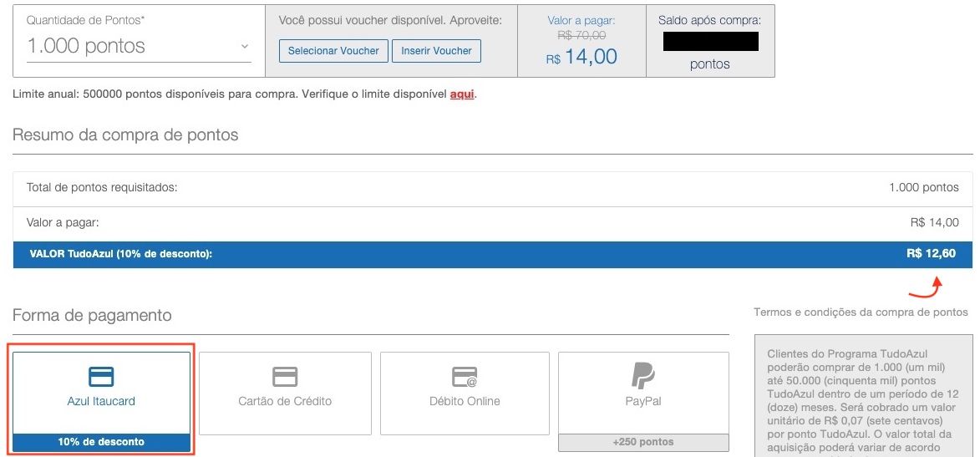The height and width of the screenshot is (457, 980).
Task: Click the '10% de desconto' badge
Action: coord(101,442)
